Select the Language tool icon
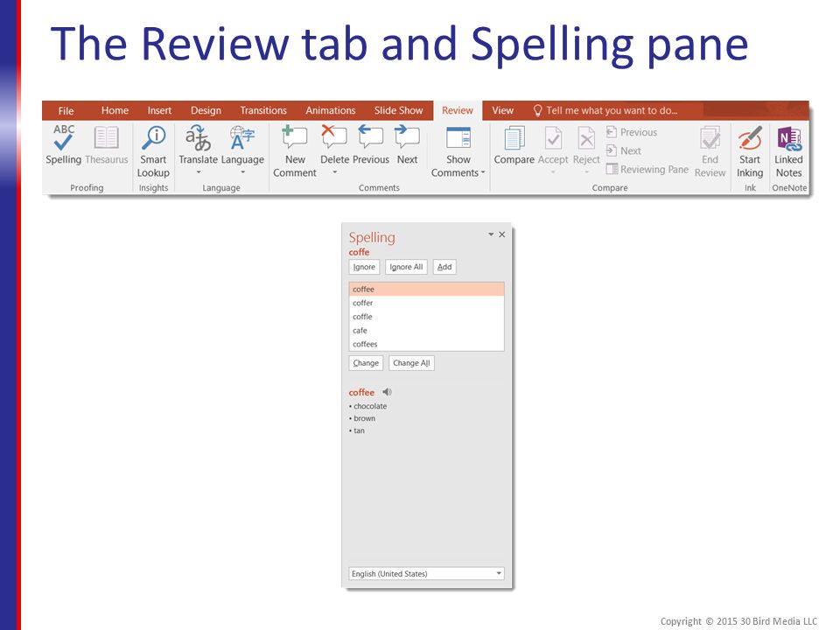The image size is (840, 630). click(242, 137)
